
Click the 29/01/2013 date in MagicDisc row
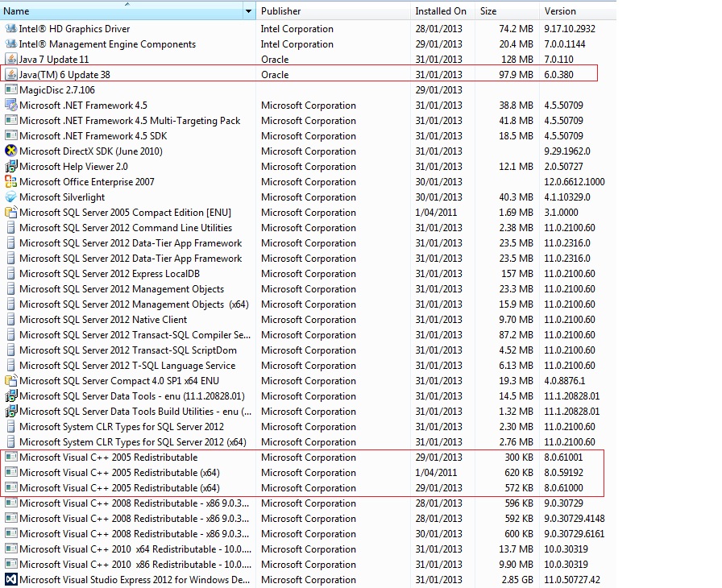click(x=439, y=89)
